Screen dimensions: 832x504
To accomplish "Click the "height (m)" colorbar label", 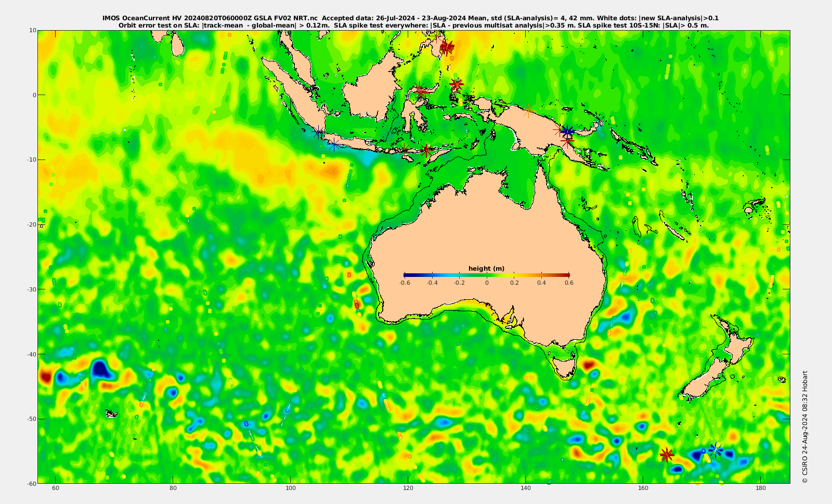I will pos(486,269).
